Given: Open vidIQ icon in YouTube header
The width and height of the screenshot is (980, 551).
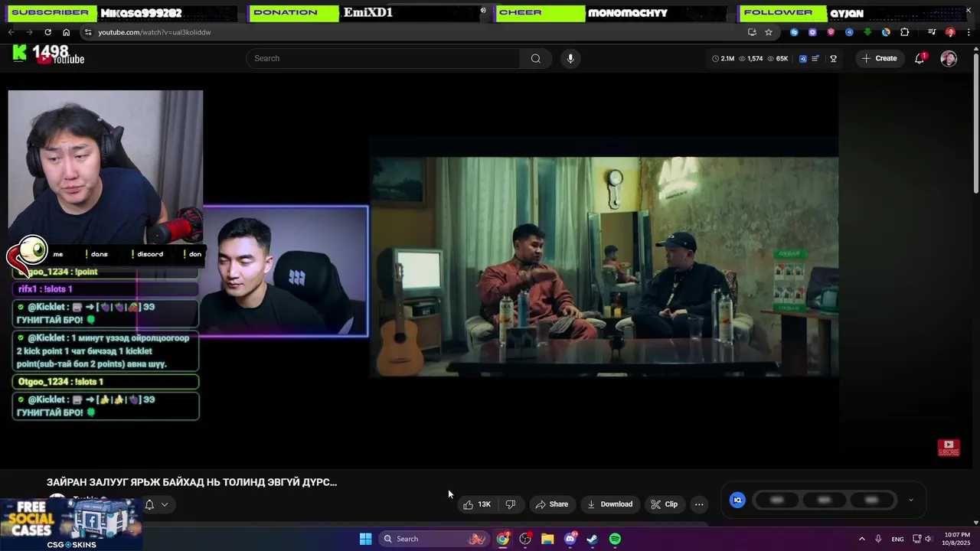Looking at the screenshot, I should pyautogui.click(x=802, y=58).
